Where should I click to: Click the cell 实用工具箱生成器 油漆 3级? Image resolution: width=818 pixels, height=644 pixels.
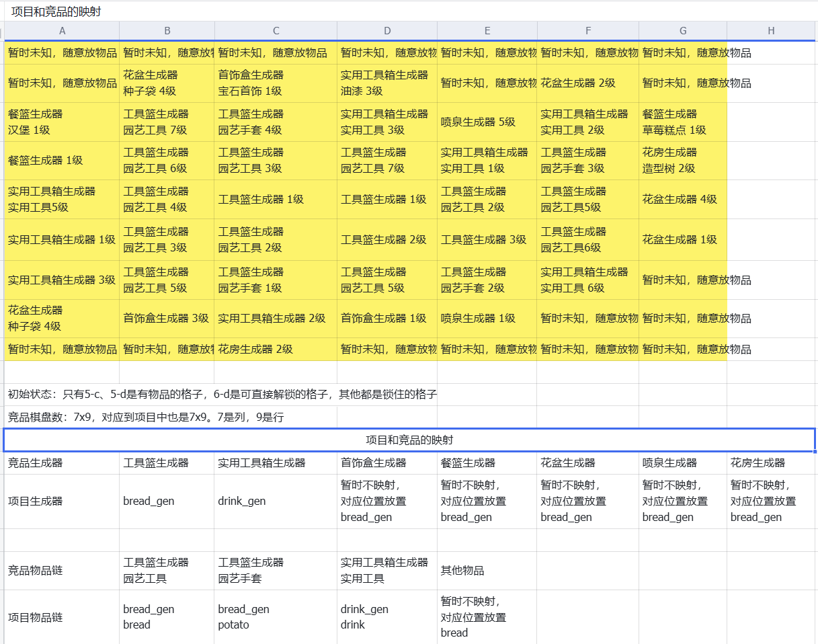[387, 83]
